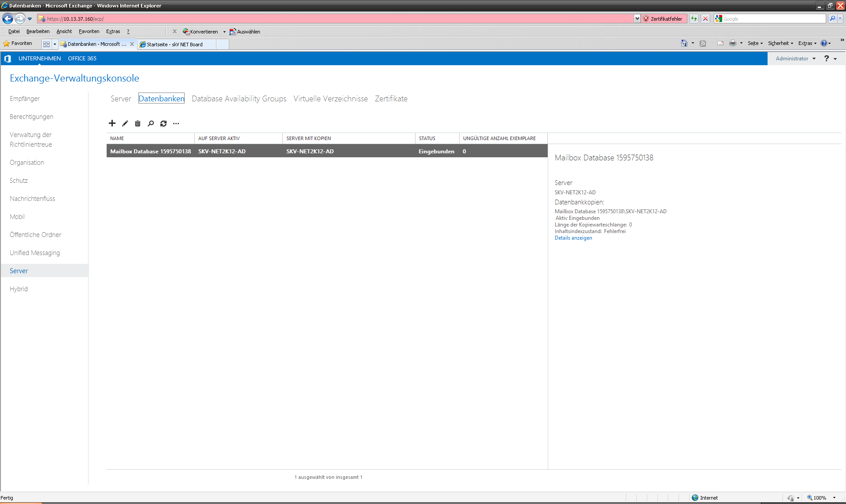Open the Extras menu in menu bar
This screenshot has height=504, width=846.
click(113, 31)
